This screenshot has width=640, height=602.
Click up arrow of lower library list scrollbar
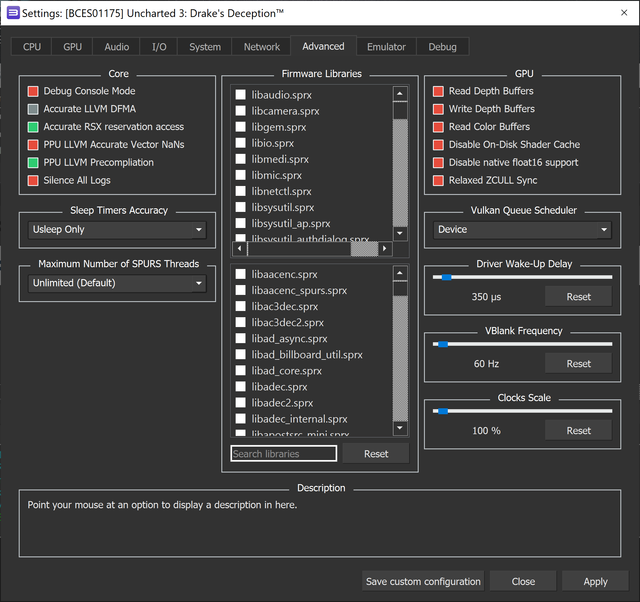click(400, 273)
